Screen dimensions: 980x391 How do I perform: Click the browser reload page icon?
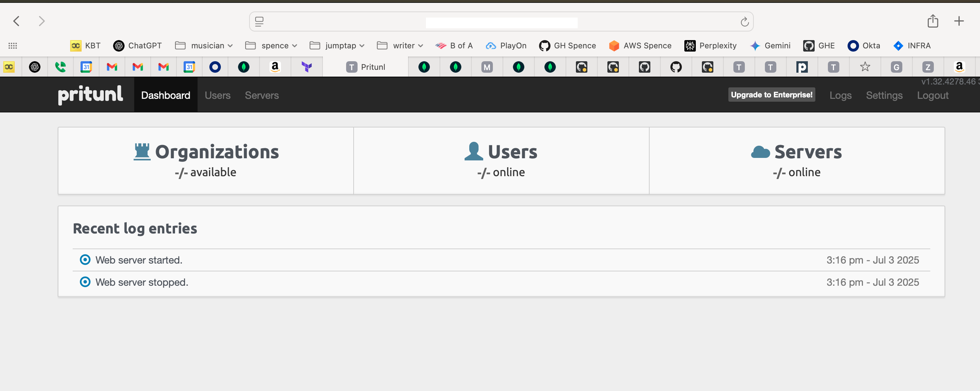[x=744, y=22]
